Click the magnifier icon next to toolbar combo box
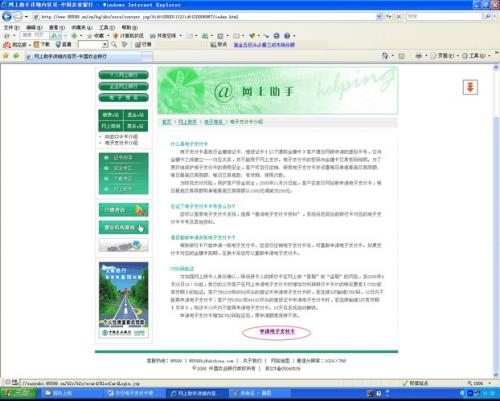500x401 pixels. [x=114, y=44]
